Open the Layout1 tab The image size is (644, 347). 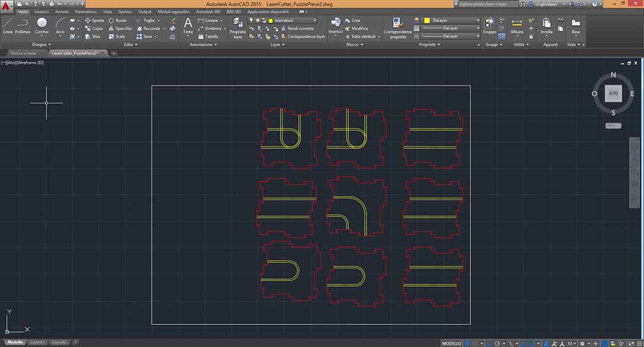tap(39, 342)
